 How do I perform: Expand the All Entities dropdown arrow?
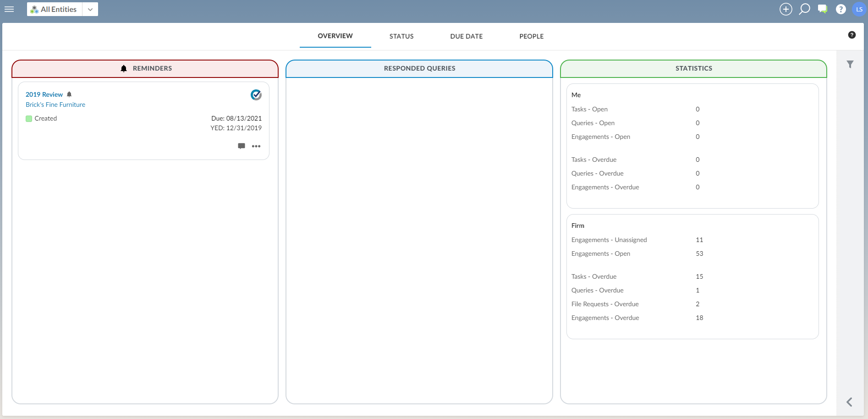point(90,9)
